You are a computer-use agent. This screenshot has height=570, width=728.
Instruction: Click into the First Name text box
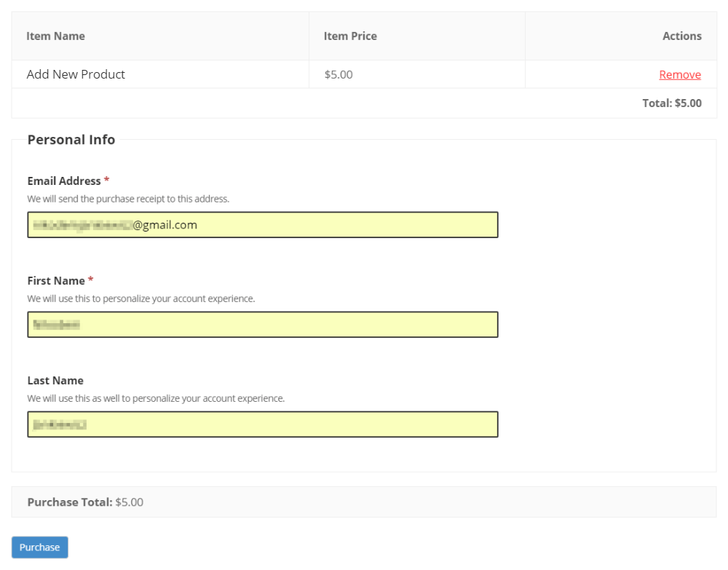(x=262, y=325)
